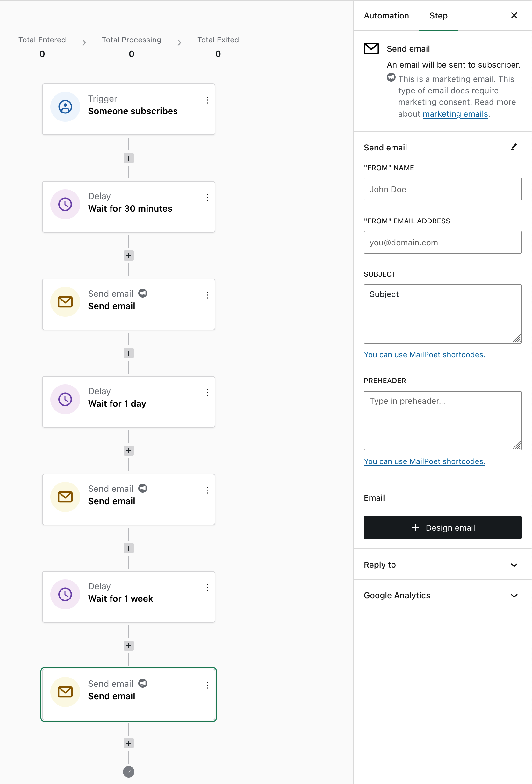Switch to the Automation tab
Screen dimensions: 532x784
coord(386,16)
